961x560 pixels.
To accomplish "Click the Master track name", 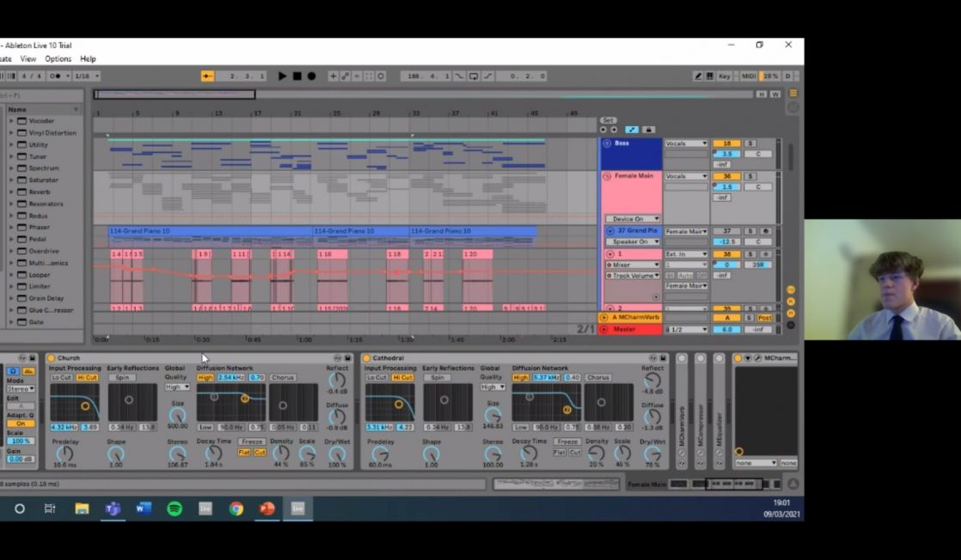I will tap(625, 330).
